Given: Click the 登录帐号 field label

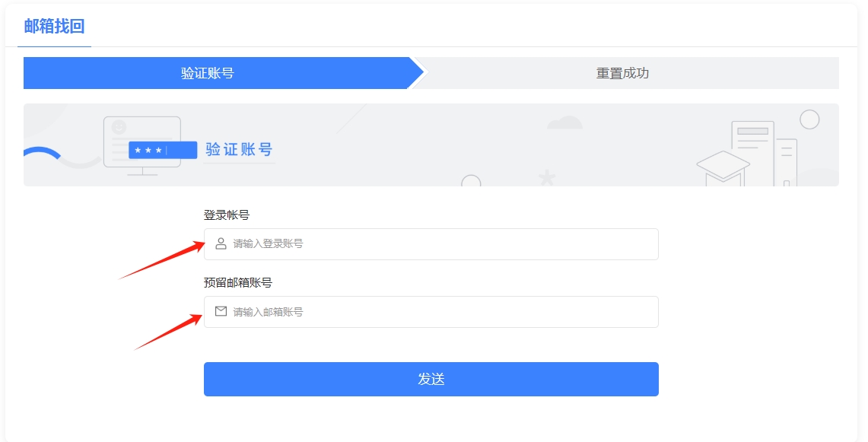Looking at the screenshot, I should tap(226, 215).
